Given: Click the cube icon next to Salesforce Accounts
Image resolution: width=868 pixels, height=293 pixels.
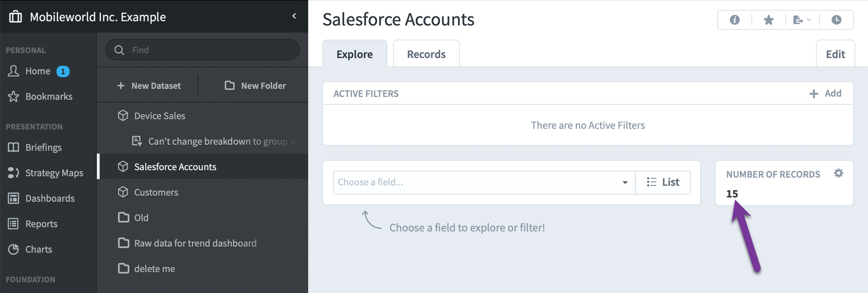Looking at the screenshot, I should tap(123, 166).
